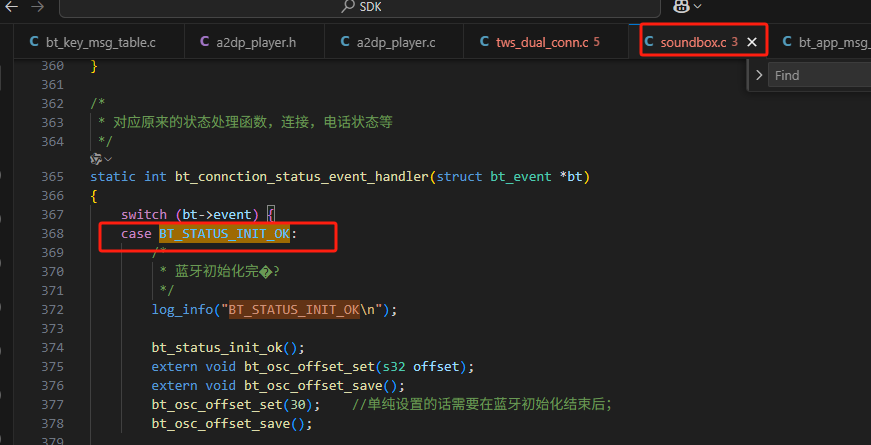Click extern void bt_osc_offset_save declaration
Viewport: 871px width, 445px height.
click(278, 386)
